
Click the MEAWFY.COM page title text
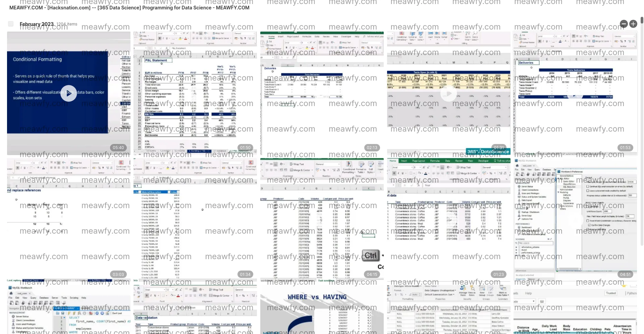[x=129, y=8]
